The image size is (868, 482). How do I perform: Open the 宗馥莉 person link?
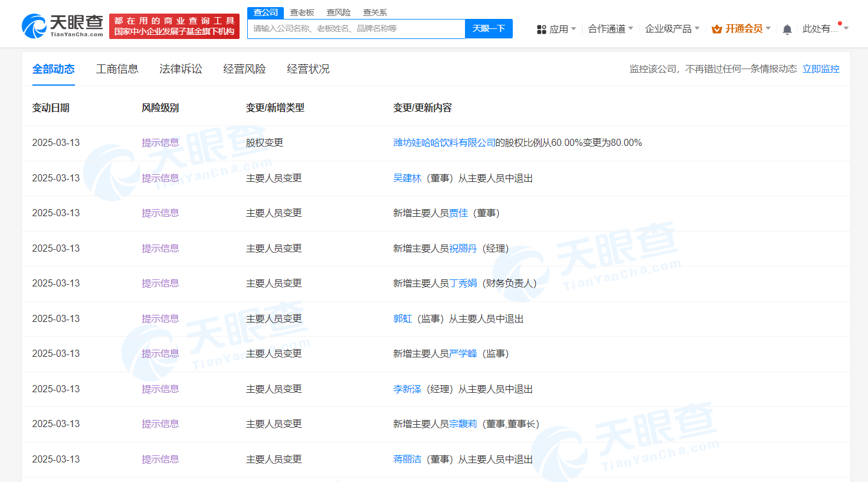click(x=463, y=424)
